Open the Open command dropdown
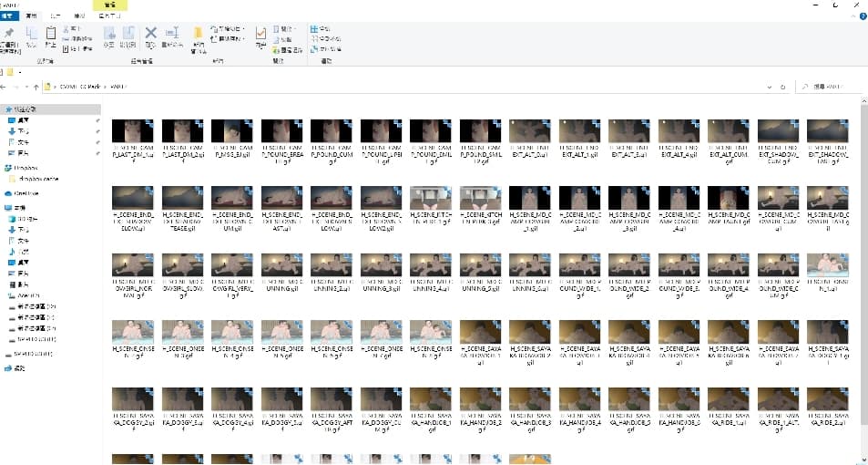Screen dimensions: 868x465 click(x=285, y=29)
